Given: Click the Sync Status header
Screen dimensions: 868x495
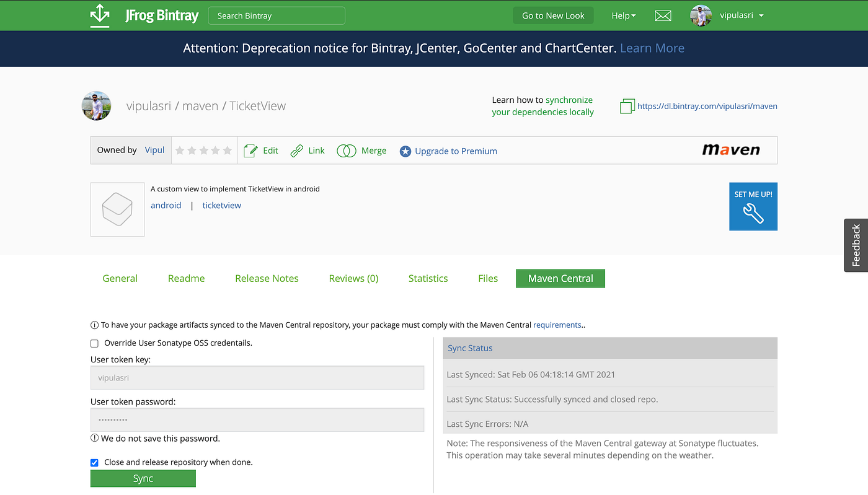Looking at the screenshot, I should click(x=610, y=348).
